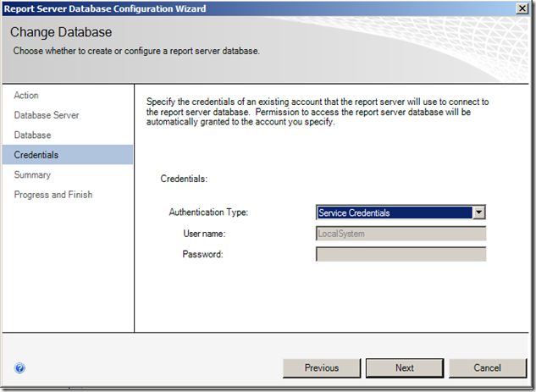
Task: Click the Password label
Action: pos(202,254)
